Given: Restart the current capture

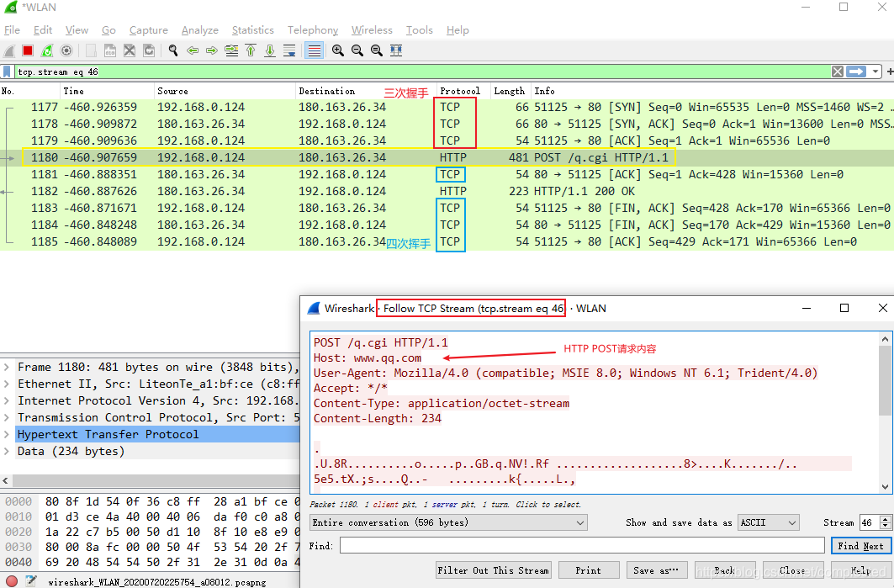Looking at the screenshot, I should click(47, 50).
